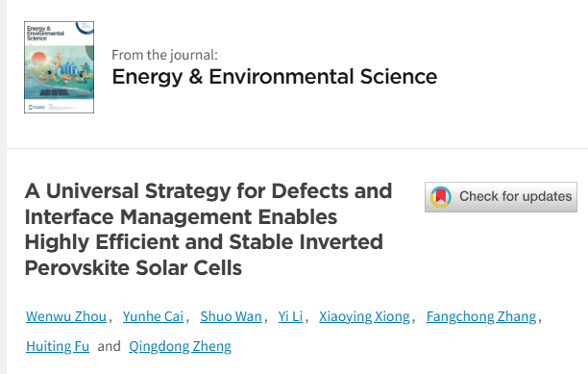Image resolution: width=588 pixels, height=374 pixels.
Task: Select author Yunhe Cai
Action: 153,316
